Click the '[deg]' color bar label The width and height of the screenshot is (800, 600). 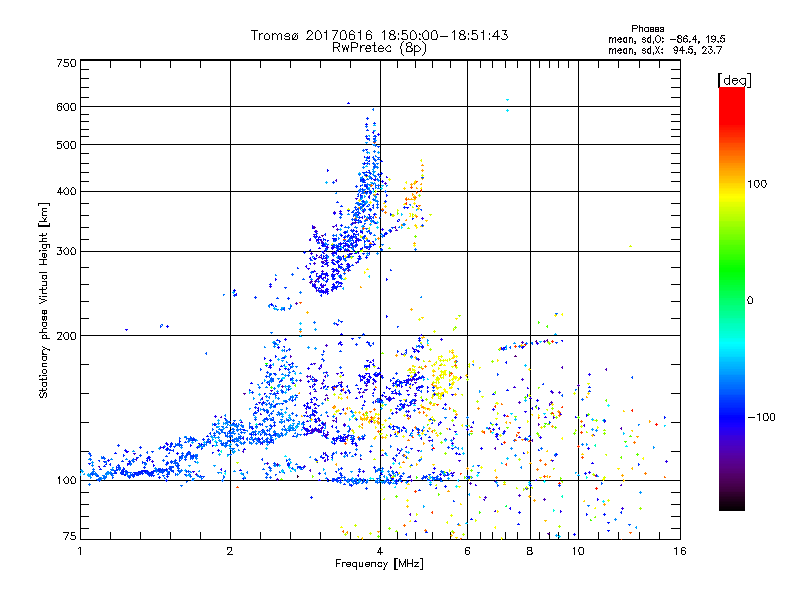click(734, 80)
